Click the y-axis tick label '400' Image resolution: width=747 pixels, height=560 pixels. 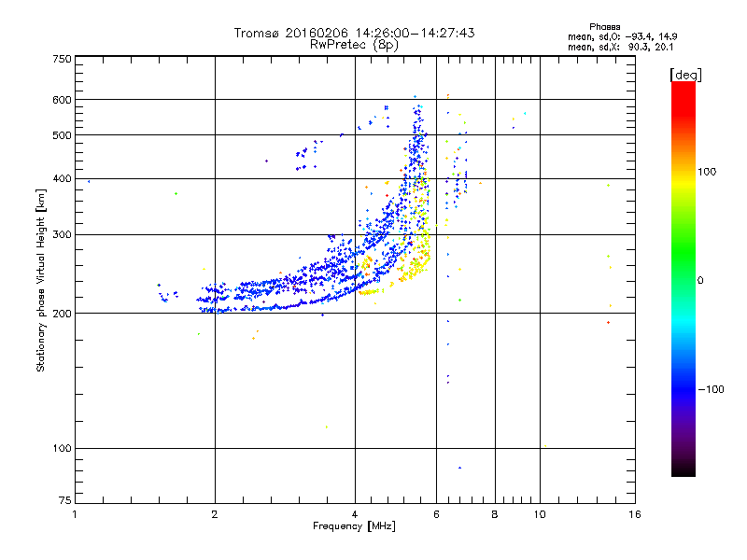(62, 178)
